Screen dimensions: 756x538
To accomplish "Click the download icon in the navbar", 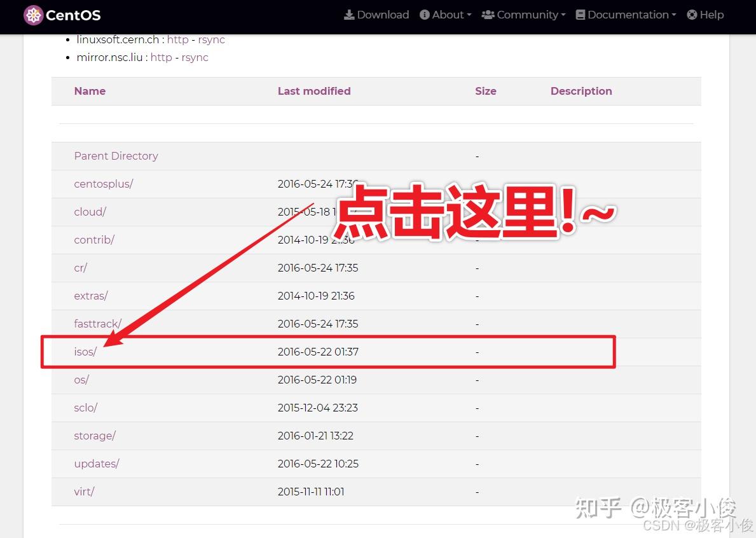I will [351, 14].
